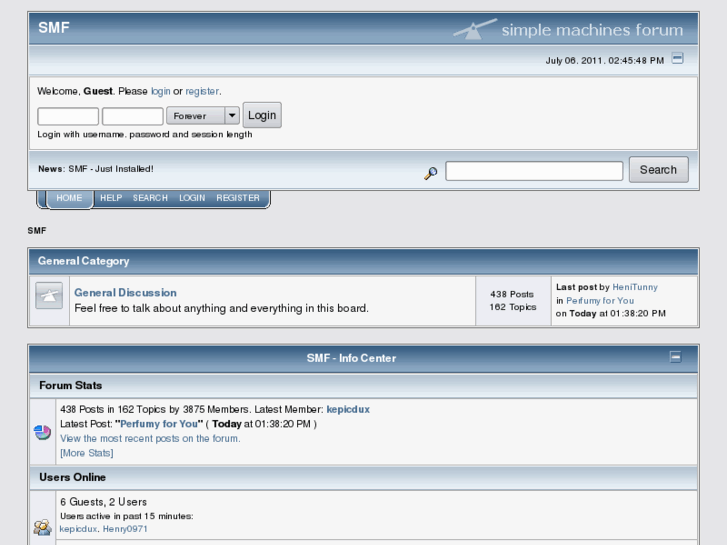Image resolution: width=727 pixels, height=545 pixels.
Task: Open the LOGIN menu item
Action: click(x=192, y=198)
